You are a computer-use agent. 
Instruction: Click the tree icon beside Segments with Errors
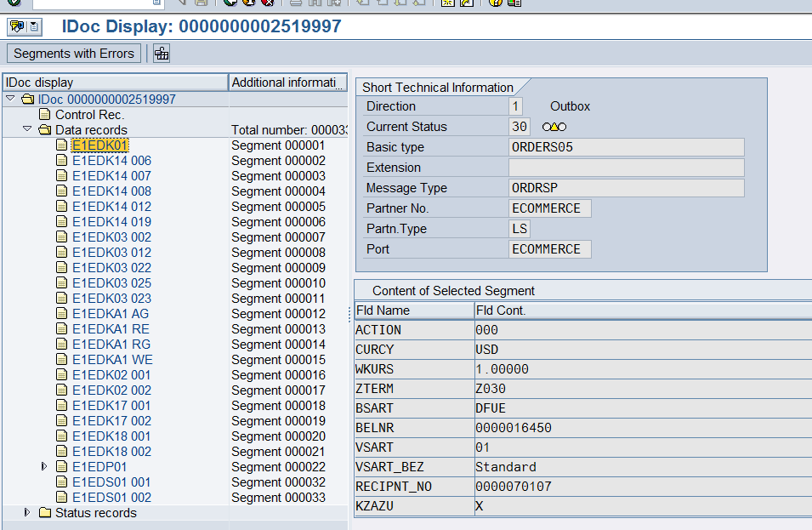click(162, 54)
